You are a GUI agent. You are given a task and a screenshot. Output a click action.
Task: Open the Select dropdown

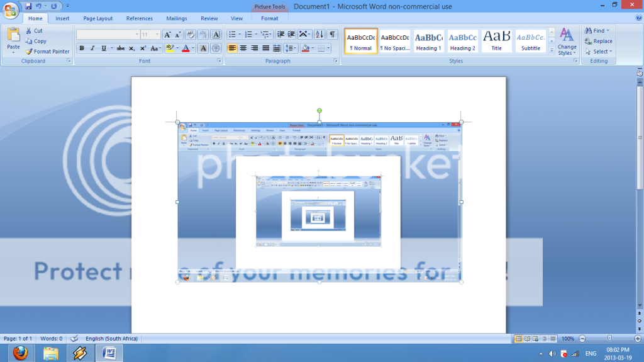599,52
